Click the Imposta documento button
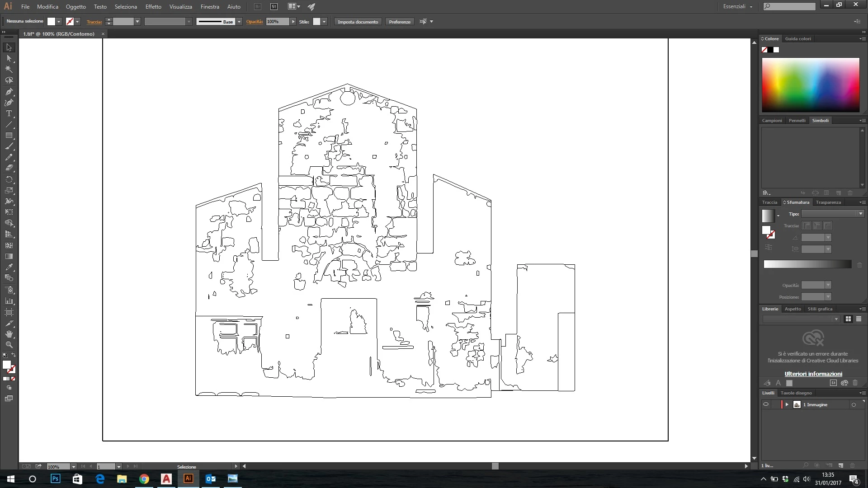 pos(358,22)
